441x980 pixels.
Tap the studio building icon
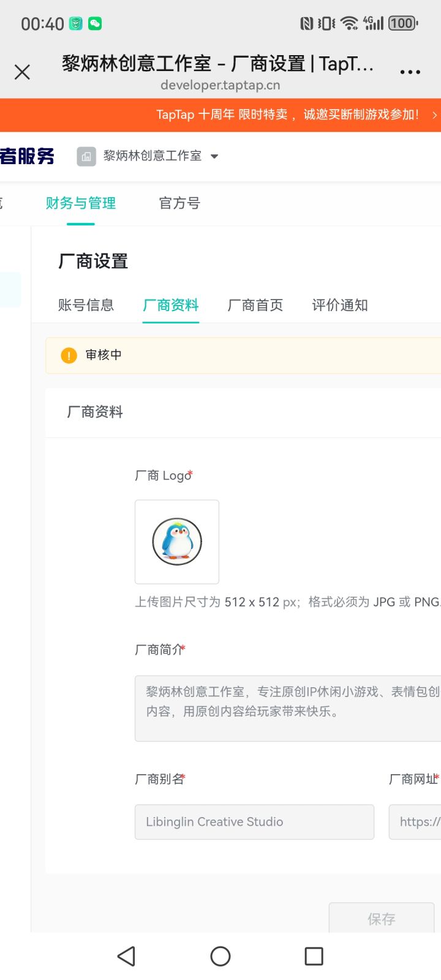click(86, 156)
